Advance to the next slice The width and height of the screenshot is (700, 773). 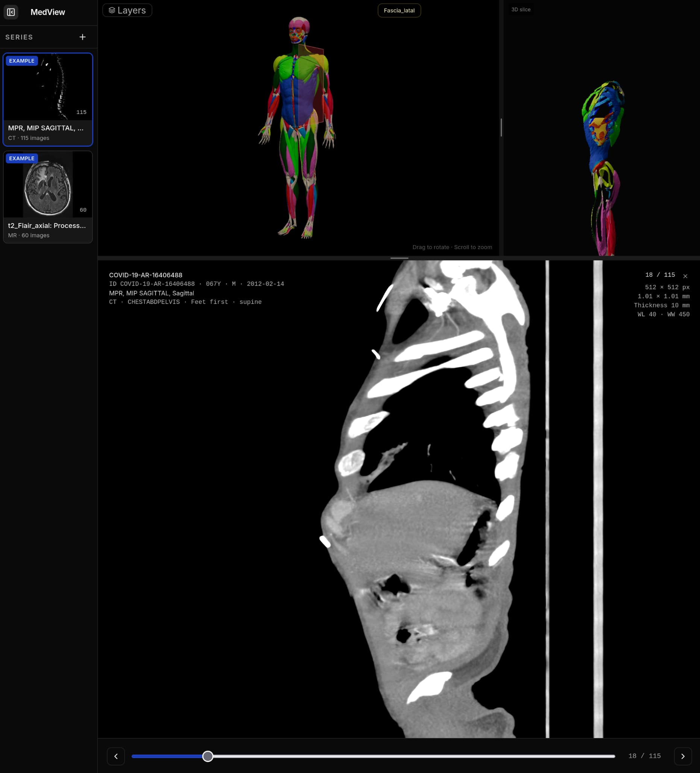point(683,756)
